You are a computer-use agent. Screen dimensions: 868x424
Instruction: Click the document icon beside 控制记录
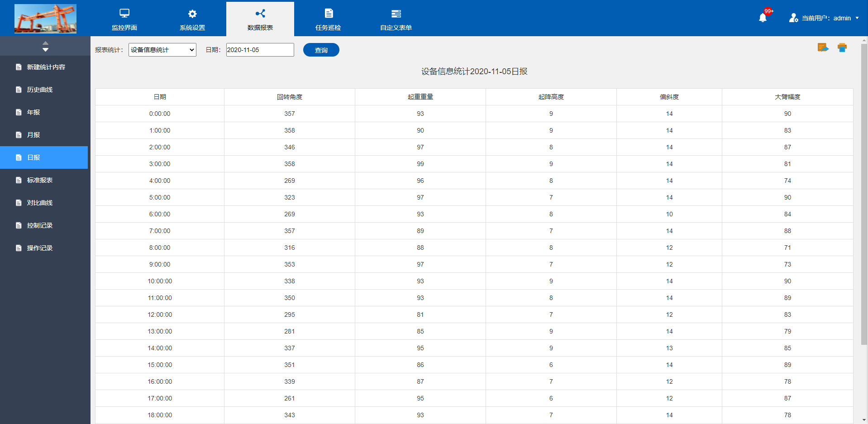[19, 225]
